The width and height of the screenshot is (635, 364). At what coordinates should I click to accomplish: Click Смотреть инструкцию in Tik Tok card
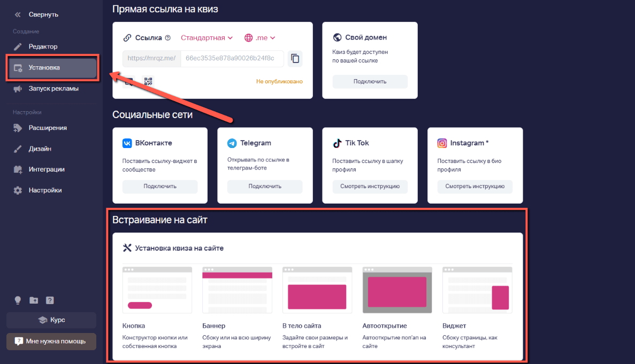370,187
